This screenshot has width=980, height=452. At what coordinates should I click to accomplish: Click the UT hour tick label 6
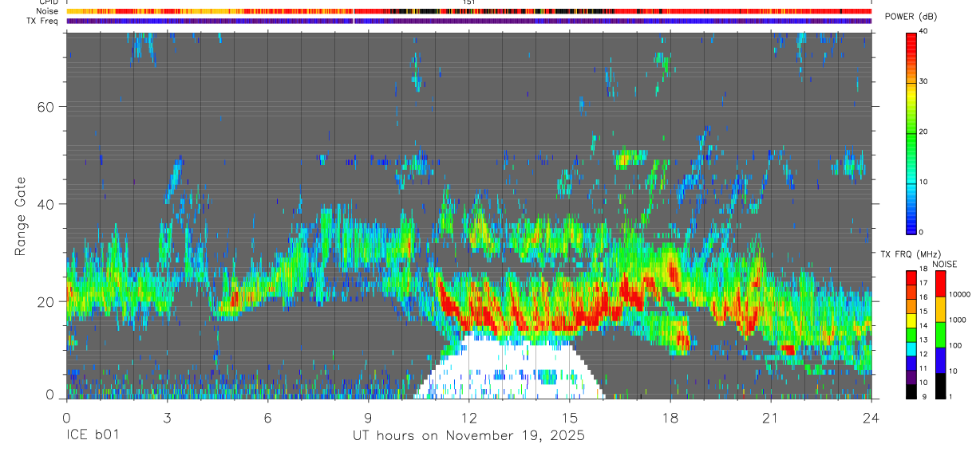click(267, 418)
